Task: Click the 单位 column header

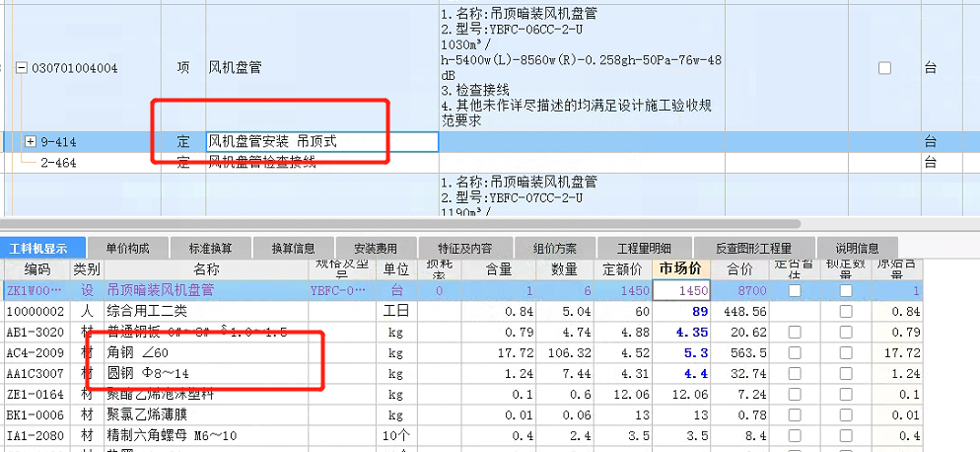Action: point(395,269)
